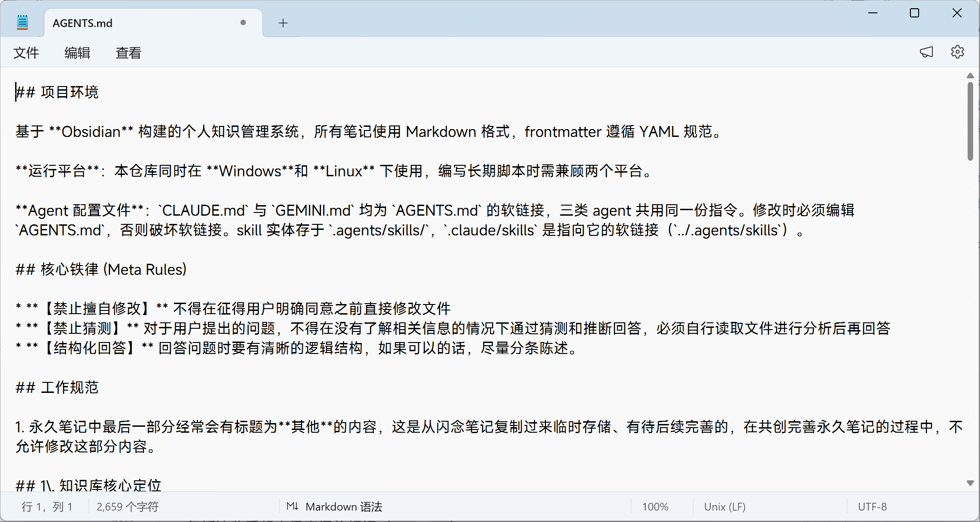Click the 【禁止猜测】 rule line
Image resolution: width=980 pixels, height=522 pixels.
click(453, 328)
